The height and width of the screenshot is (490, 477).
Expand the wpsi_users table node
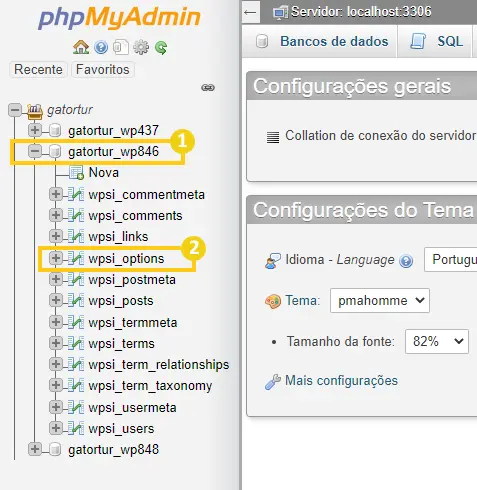(x=56, y=428)
